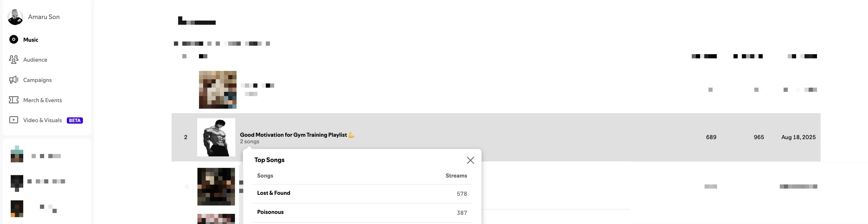
Task: Click the Video & Visuals play icon
Action: tap(13, 120)
